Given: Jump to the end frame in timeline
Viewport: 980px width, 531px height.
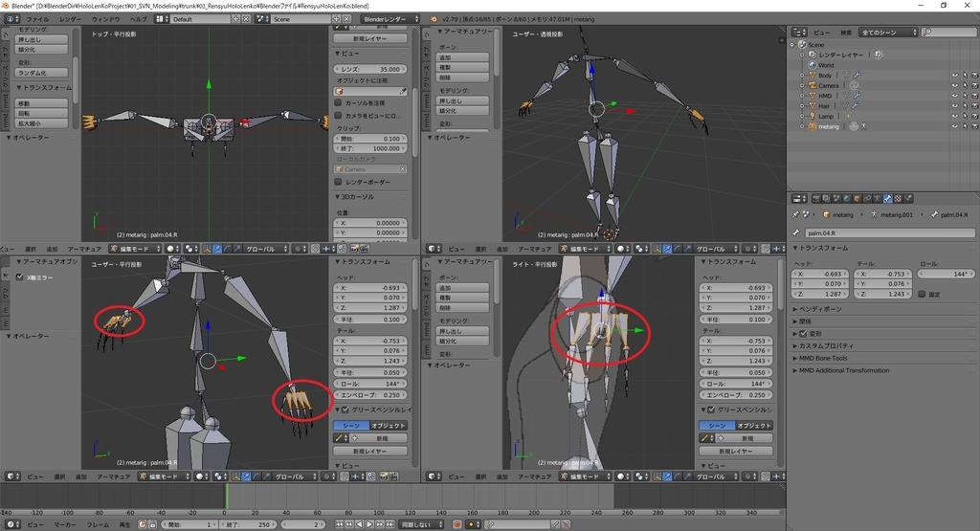Looking at the screenshot, I should coord(390,524).
